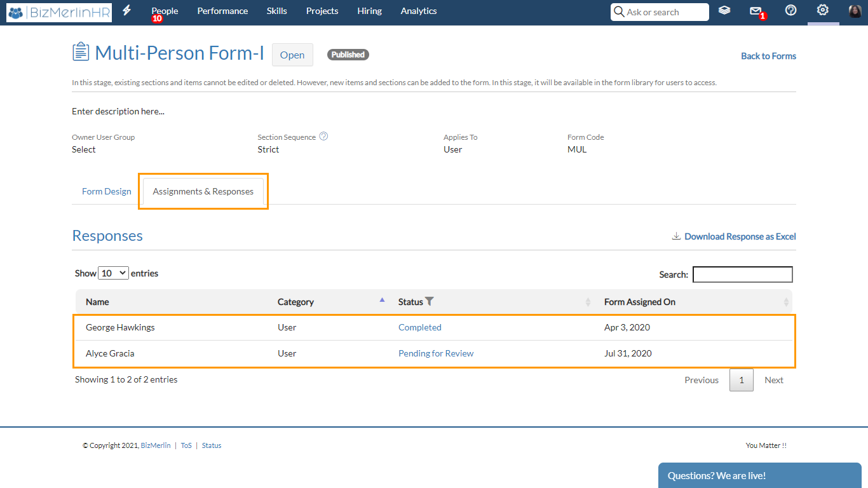Open the help question mark icon

pos(791,10)
